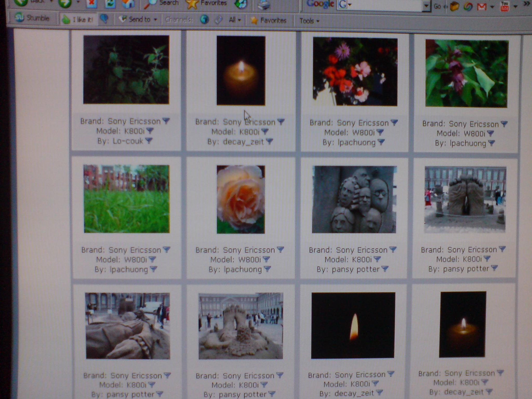Open the reclining sand sculpture thumbnail in bottom row
532x399 pixels.
click(128, 326)
